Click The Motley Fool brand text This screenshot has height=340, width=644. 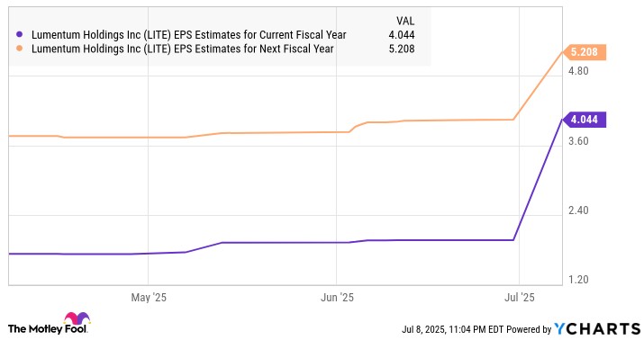47,329
